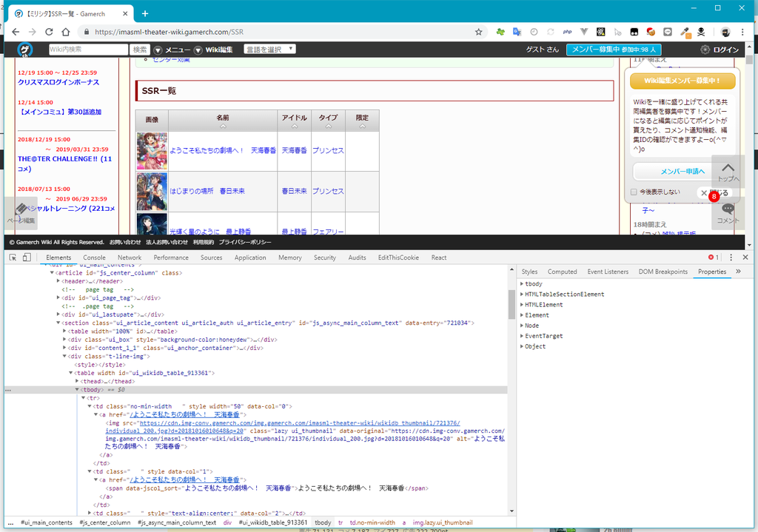
Task: Open DevTools customize menu (three dots)
Action: click(x=731, y=257)
